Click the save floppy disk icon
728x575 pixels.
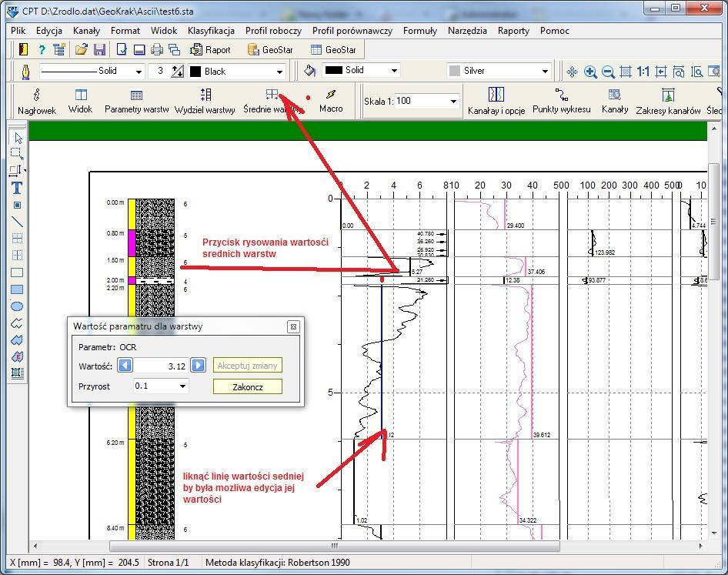(x=99, y=49)
